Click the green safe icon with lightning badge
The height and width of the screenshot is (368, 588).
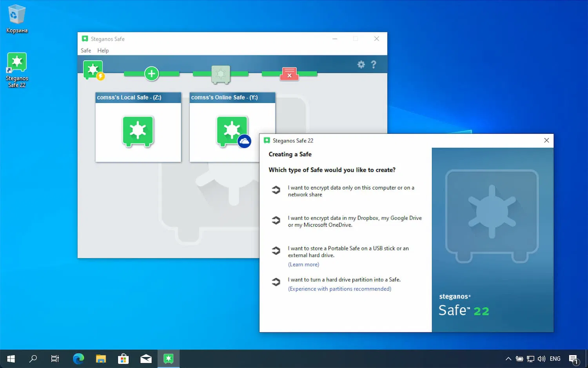click(x=94, y=70)
